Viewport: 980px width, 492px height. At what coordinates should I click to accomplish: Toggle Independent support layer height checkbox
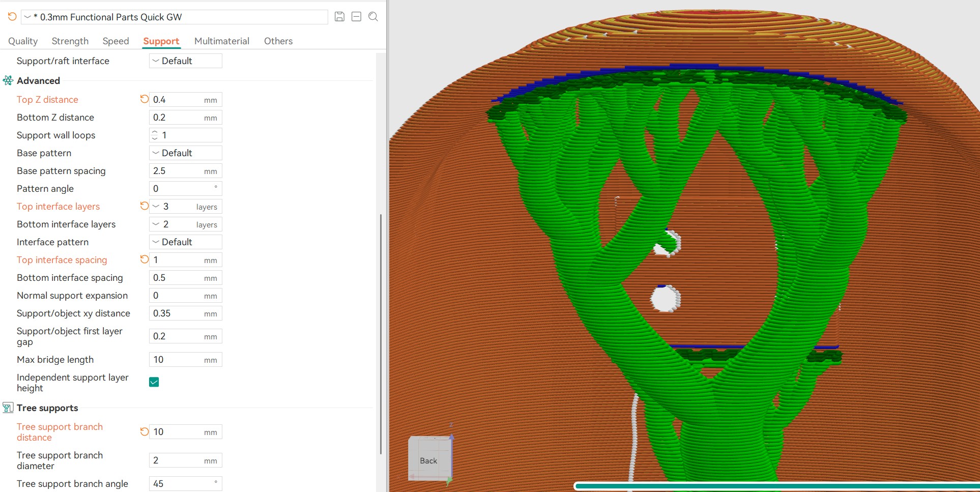pos(154,382)
